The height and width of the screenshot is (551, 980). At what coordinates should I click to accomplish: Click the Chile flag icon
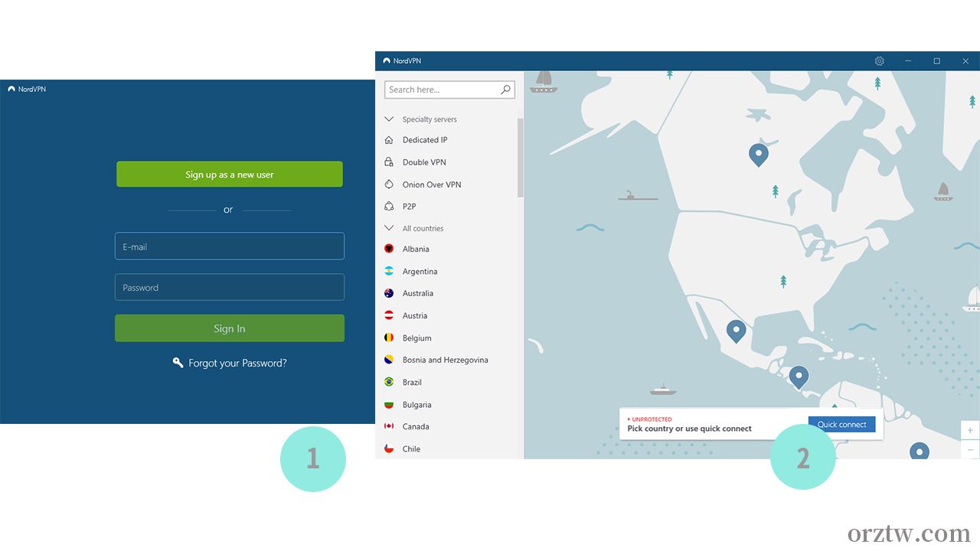click(389, 448)
